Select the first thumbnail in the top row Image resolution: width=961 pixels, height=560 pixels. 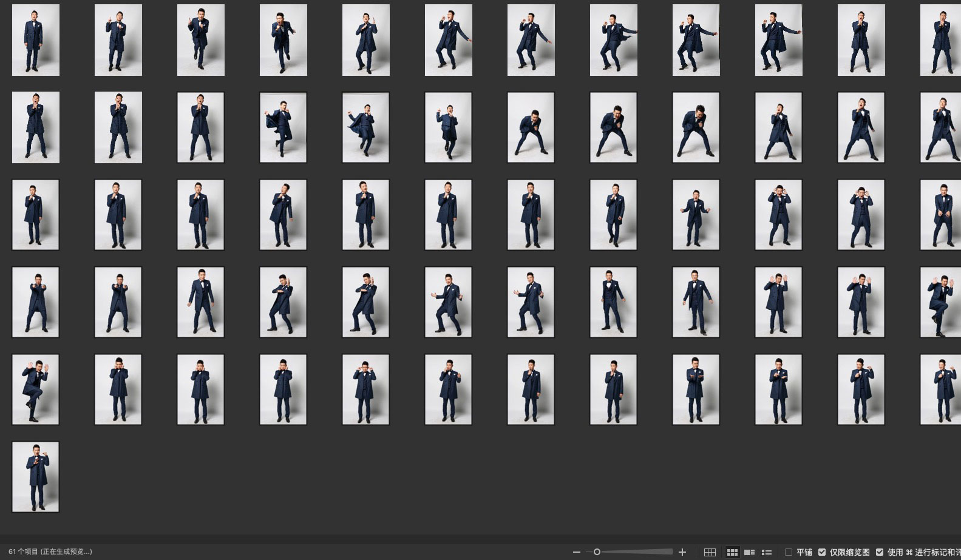click(x=36, y=40)
